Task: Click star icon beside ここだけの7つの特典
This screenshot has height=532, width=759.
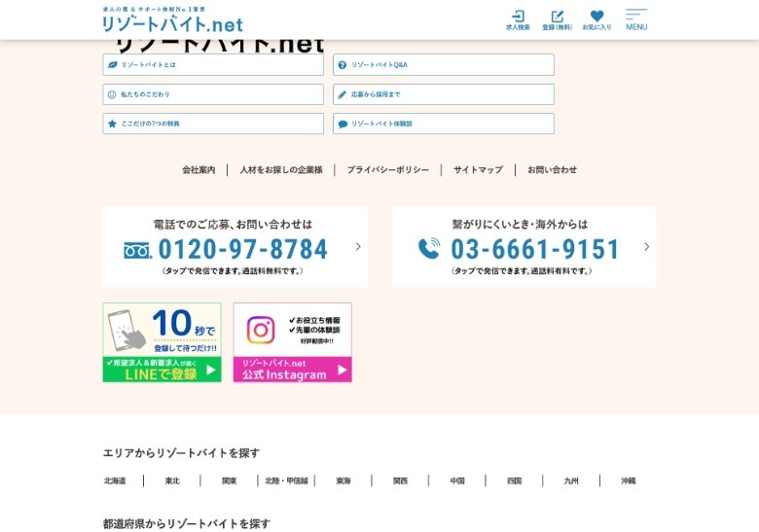Action: click(112, 124)
